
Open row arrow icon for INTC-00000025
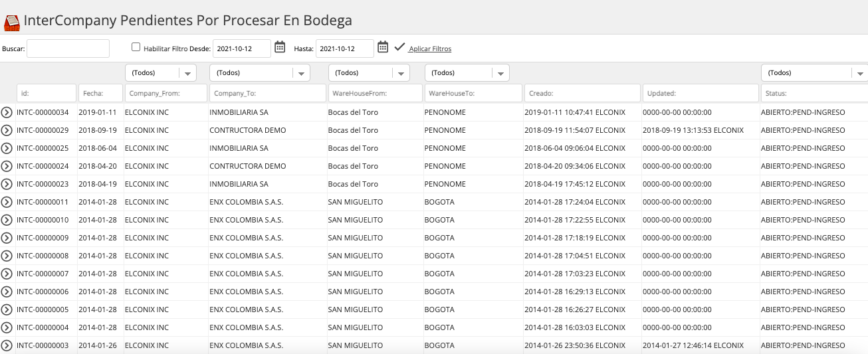click(7, 148)
